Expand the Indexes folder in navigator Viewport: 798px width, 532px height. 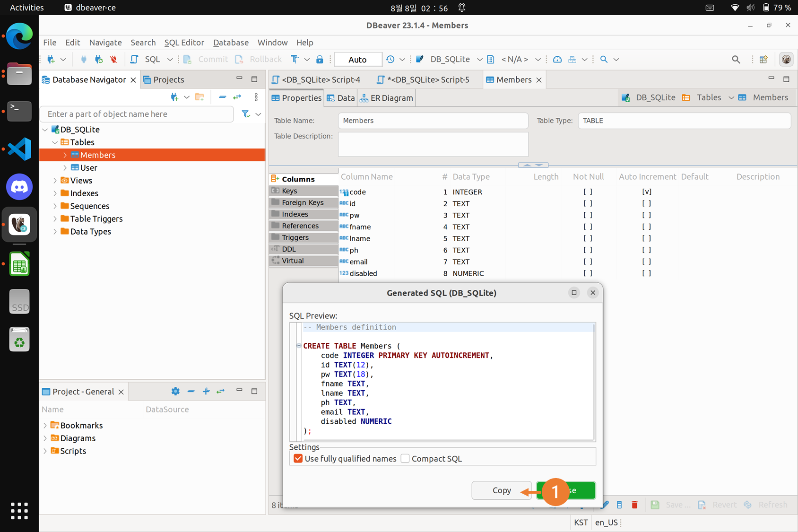(55, 193)
